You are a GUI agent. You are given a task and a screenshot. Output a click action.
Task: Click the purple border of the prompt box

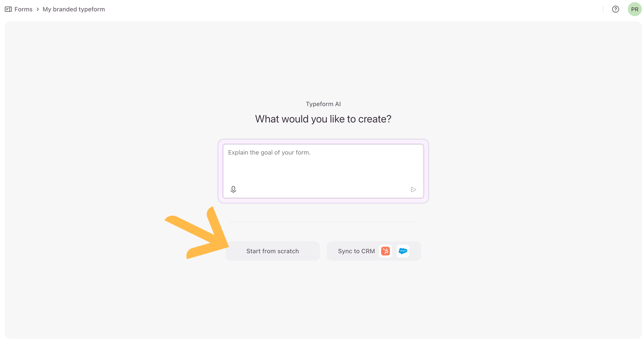[323, 141]
